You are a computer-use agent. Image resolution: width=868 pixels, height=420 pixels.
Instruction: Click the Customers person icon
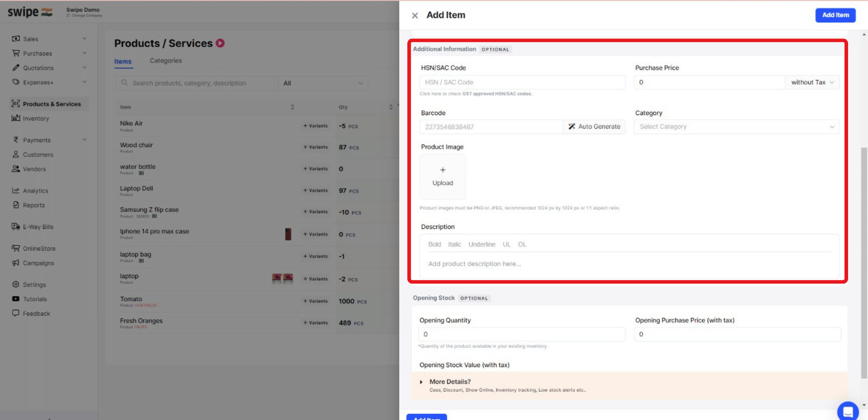click(x=16, y=154)
